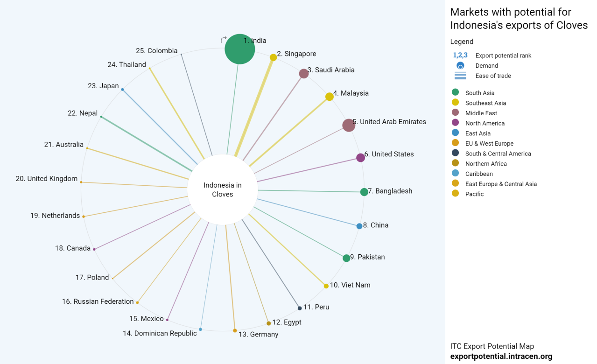Click the curved arrow icon beside India
The height and width of the screenshot is (364, 597).
pyautogui.click(x=224, y=40)
